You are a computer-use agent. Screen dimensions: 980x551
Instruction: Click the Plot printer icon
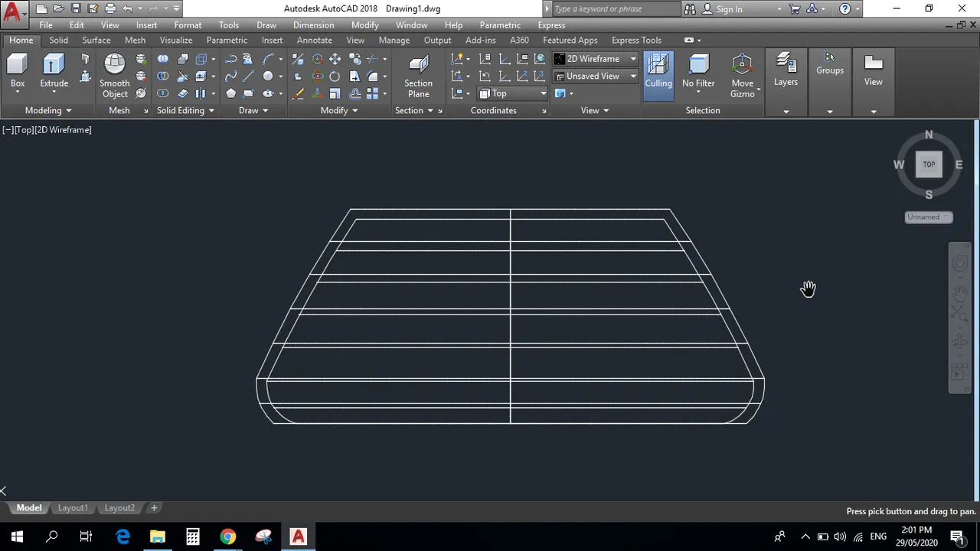click(109, 8)
